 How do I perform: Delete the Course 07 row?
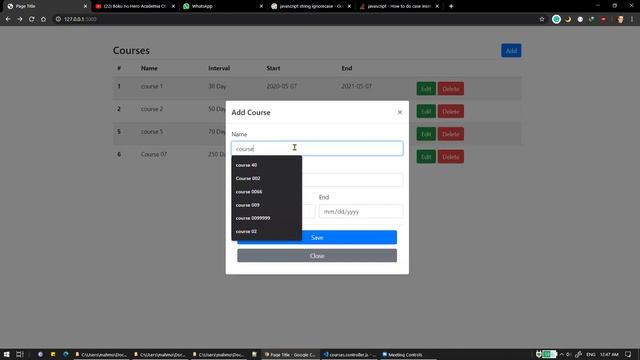451,157
